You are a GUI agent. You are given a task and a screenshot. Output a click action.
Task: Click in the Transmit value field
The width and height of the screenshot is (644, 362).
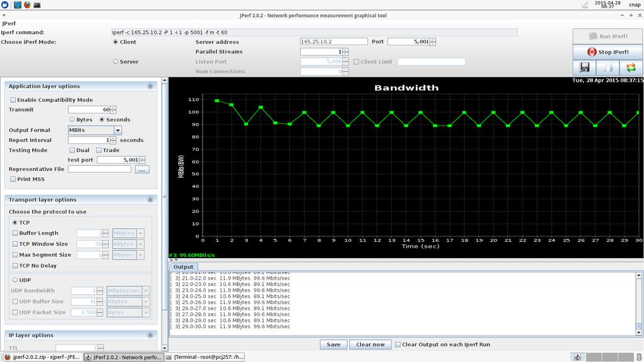89,109
